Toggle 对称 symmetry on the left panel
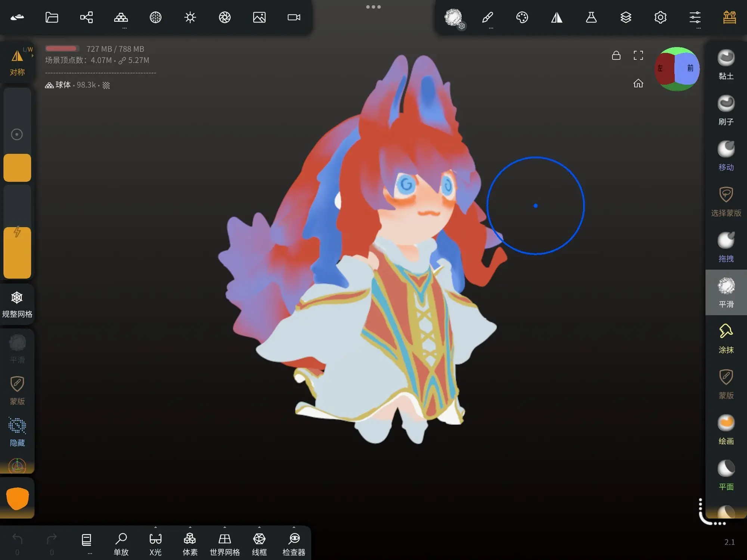The width and height of the screenshot is (747, 560). [17, 62]
